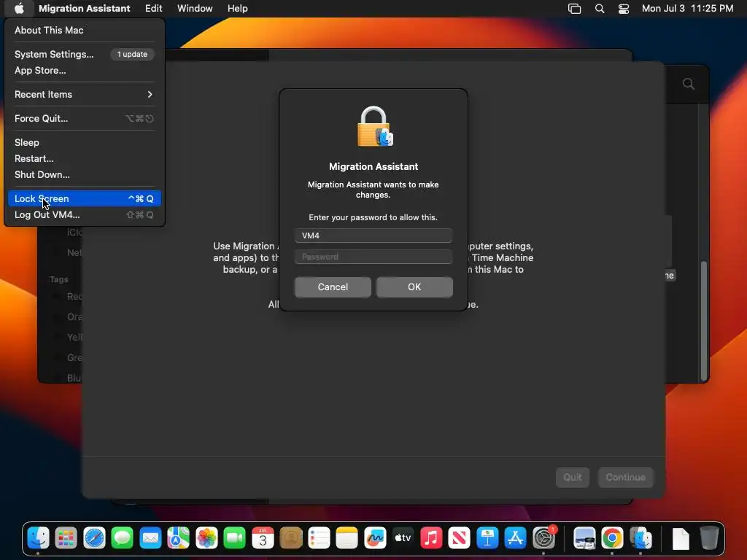Choose Force Quit menu entry

(85, 119)
